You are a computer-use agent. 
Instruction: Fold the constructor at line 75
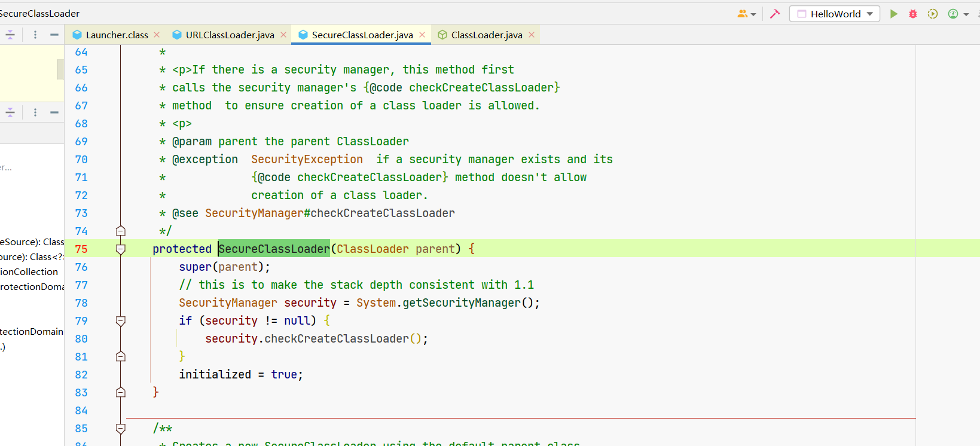coord(121,249)
